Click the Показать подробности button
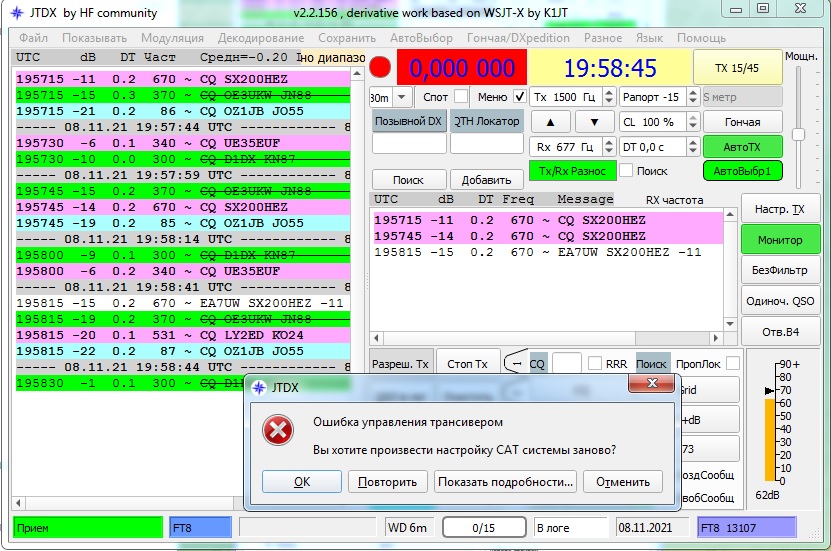 (x=506, y=481)
